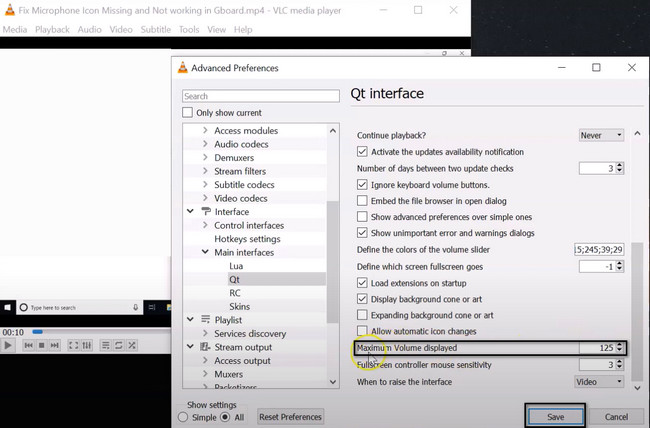Stop playback with the stop button
This screenshot has height=428, width=650.
41,345
